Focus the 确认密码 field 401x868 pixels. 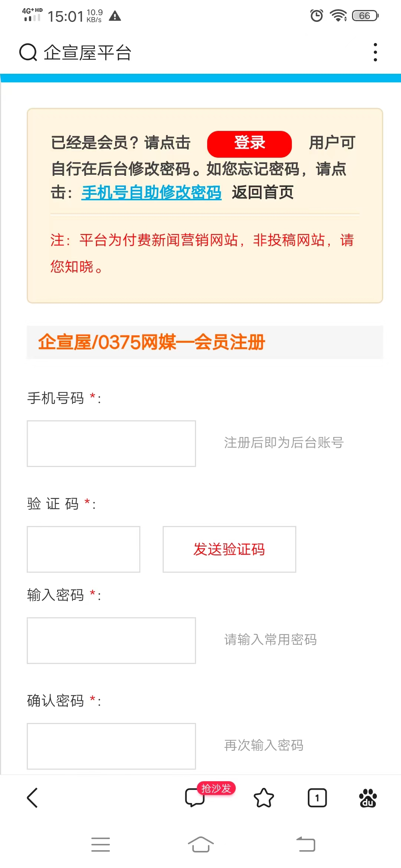[111, 746]
